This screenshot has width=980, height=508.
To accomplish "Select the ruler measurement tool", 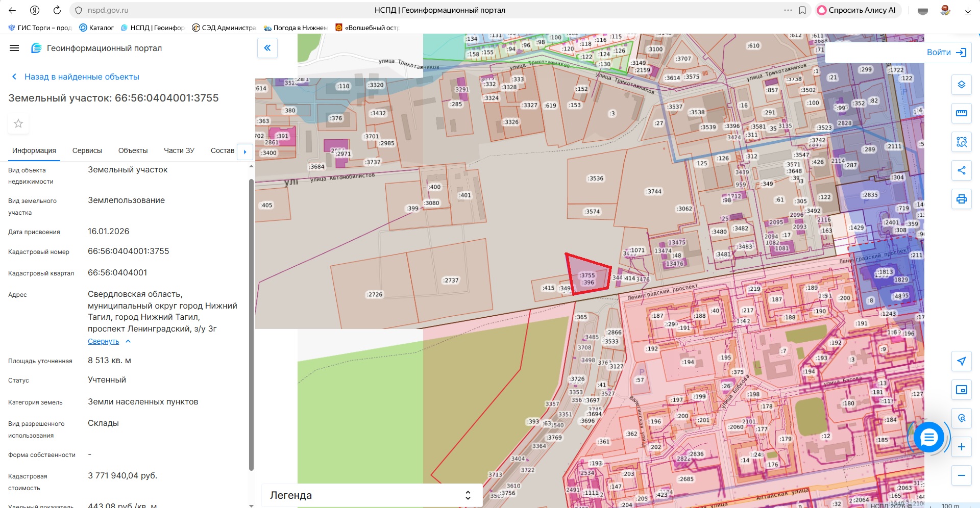I will (961, 113).
